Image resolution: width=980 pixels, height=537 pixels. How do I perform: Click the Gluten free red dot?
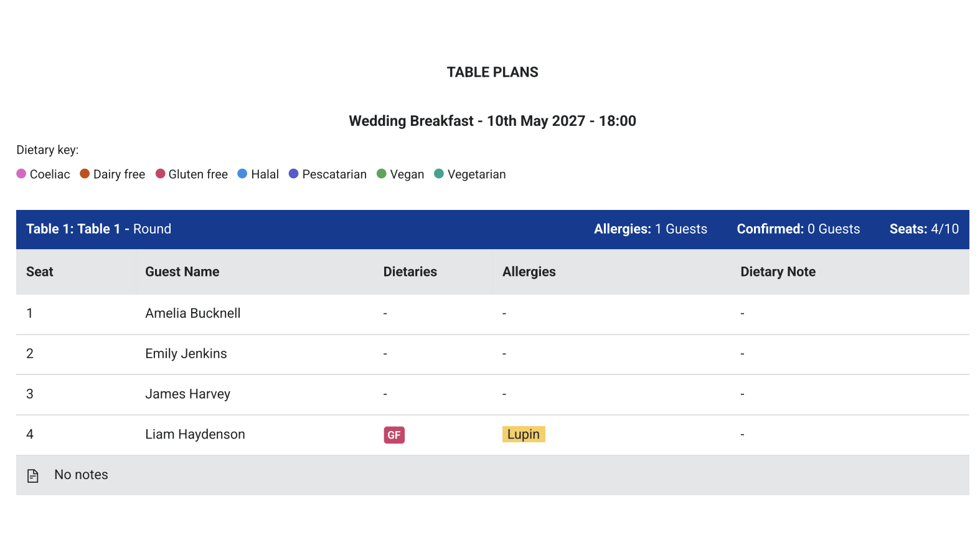160,174
